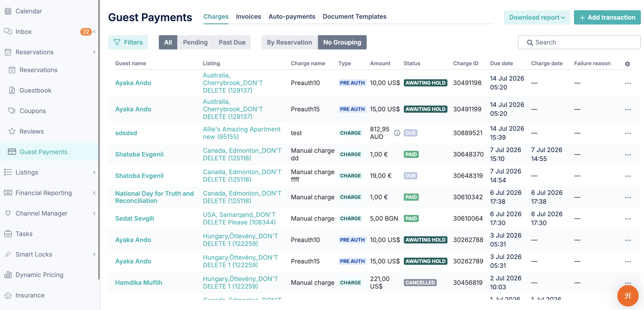Viewport: 644px width, 310px height.
Task: Open the Calendar icon in sidebar
Action: (8, 11)
